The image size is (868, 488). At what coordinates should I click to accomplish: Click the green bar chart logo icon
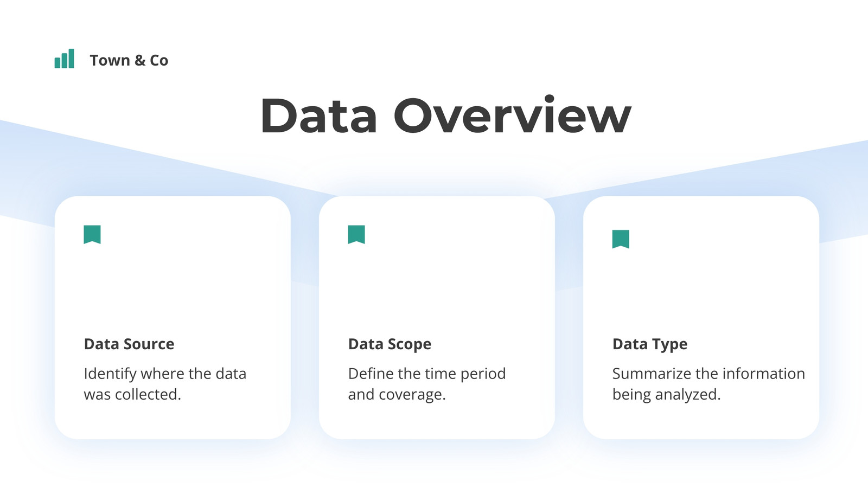(x=64, y=59)
